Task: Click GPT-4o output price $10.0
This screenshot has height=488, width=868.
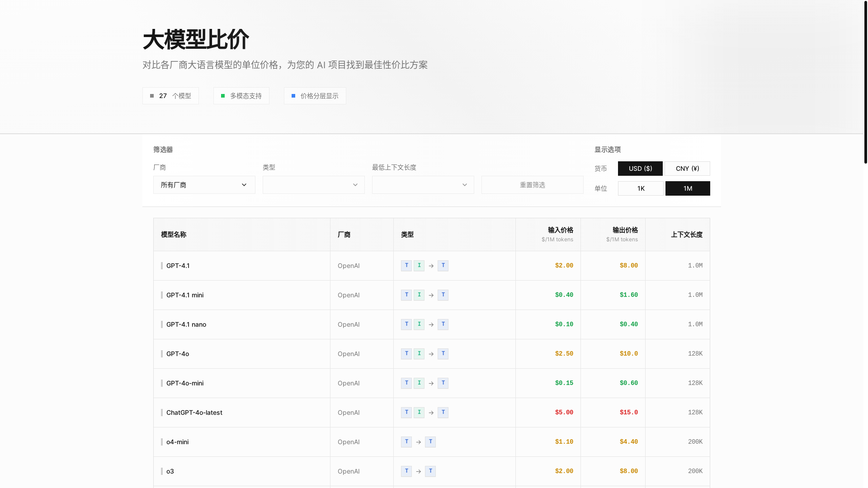Action: (629, 354)
